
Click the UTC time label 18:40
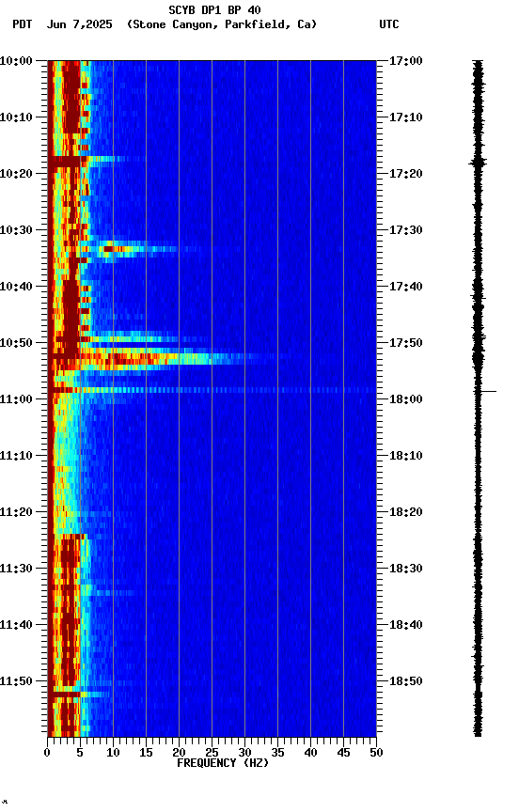406,625
